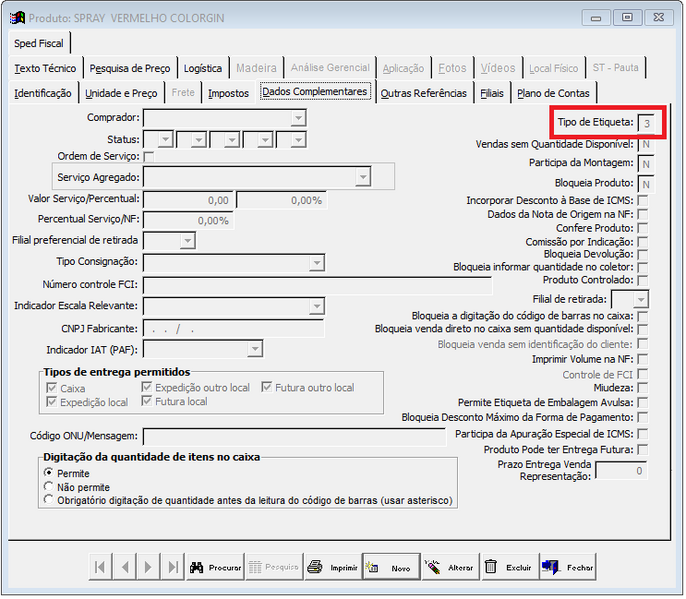Viewport: 686px width, 599px height.
Task: Expand Indicador IAT (PAF) dropdown
Action: pos(255,349)
